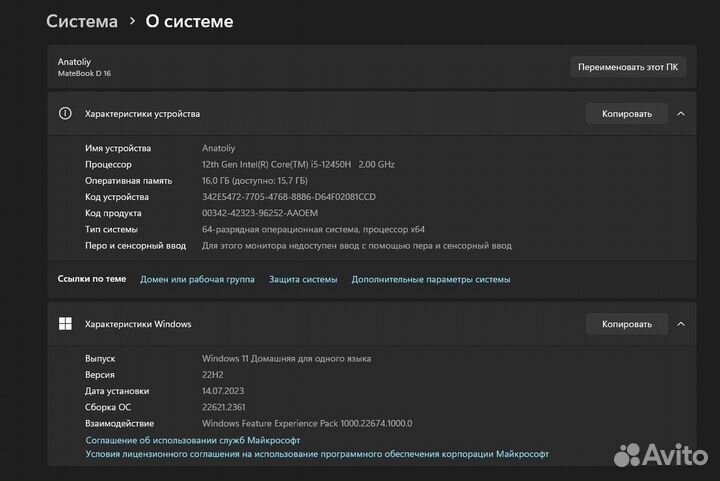720x481 pixels.
Task: Click the MateBook D 16 model label
Action: [84, 73]
